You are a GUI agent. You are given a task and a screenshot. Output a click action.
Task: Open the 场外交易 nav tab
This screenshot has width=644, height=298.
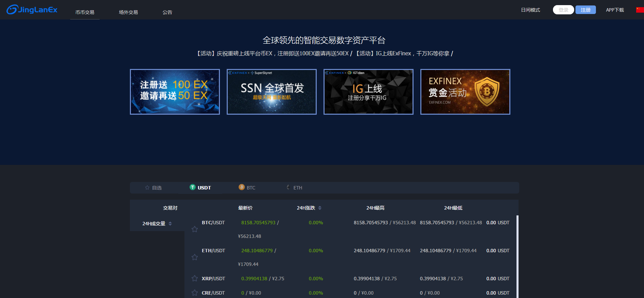(x=129, y=12)
